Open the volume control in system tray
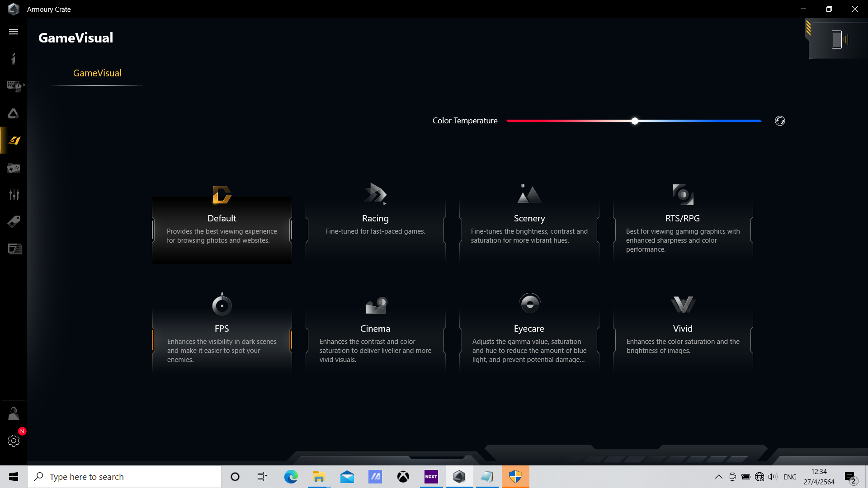Image resolution: width=868 pixels, height=488 pixels. (x=773, y=477)
